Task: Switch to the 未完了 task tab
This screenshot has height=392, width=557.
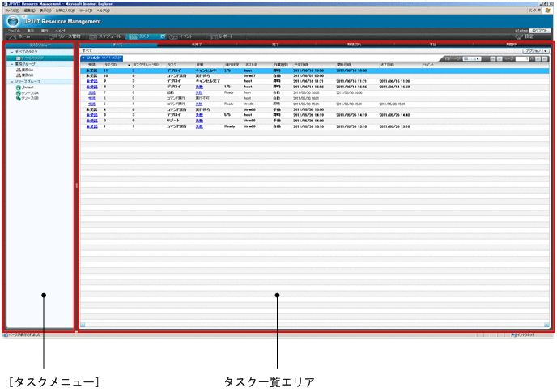Action: (x=194, y=45)
